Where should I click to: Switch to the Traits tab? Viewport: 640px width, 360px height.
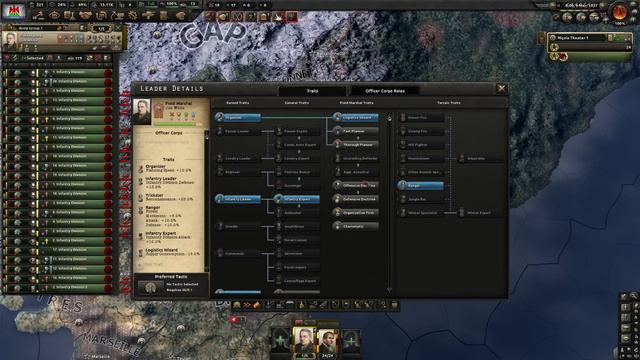click(312, 91)
